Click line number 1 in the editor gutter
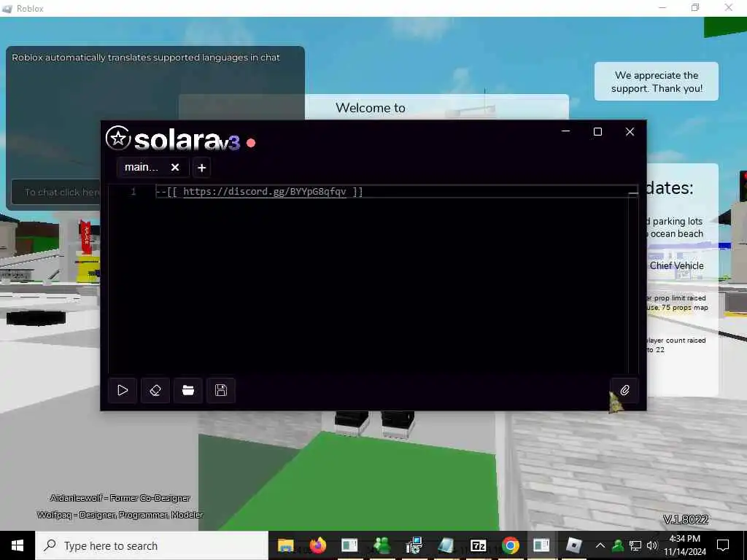The image size is (747, 560). (133, 192)
